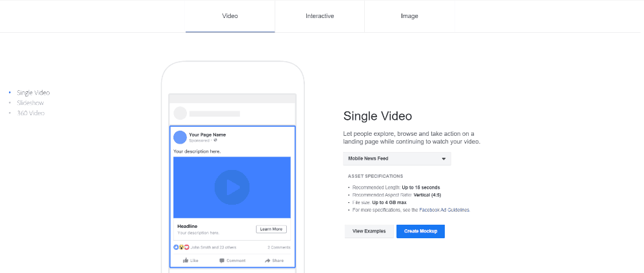Click the File size Up to 4 GB max line
Screen dimensions: 644x273
pyautogui.click(x=379, y=202)
